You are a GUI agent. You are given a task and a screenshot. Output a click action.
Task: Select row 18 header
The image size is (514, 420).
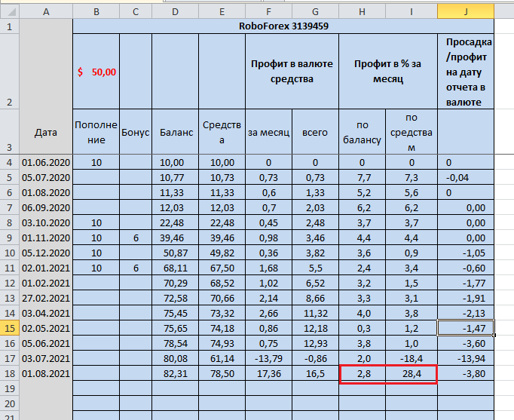point(10,373)
